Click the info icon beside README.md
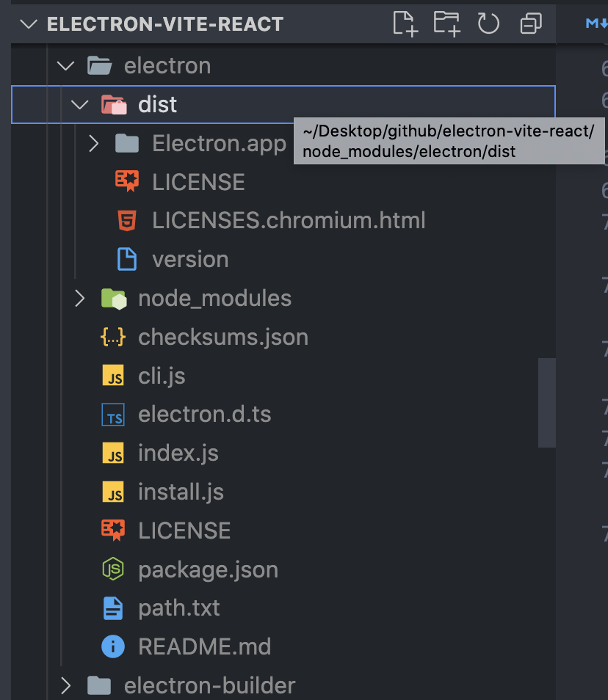This screenshot has width=608, height=700. pyautogui.click(x=113, y=646)
